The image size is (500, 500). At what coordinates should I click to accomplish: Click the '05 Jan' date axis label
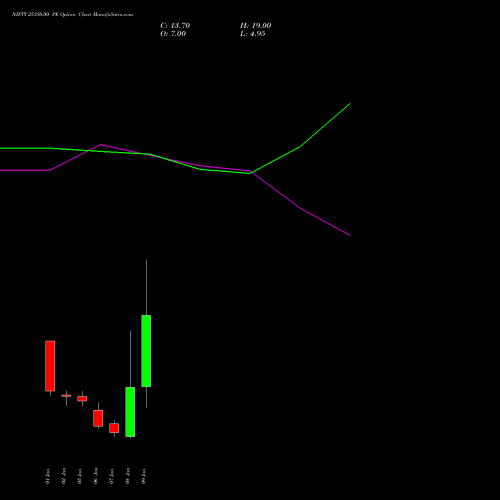(80, 476)
